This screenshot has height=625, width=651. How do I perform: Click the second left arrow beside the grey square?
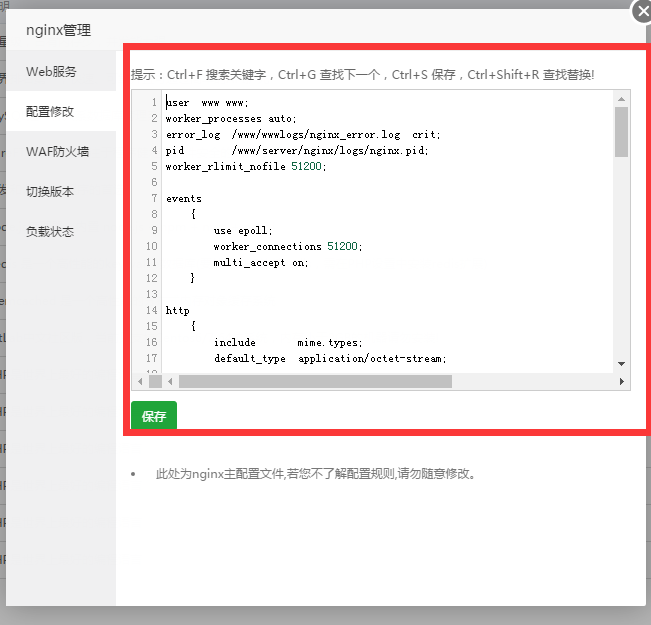point(170,381)
